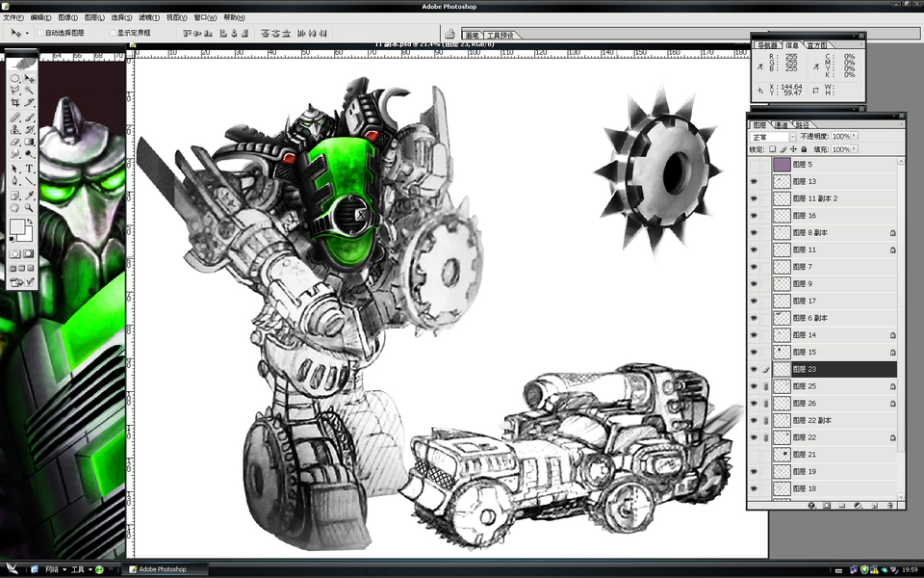Show the hidden layer 图层 21

pyautogui.click(x=754, y=455)
